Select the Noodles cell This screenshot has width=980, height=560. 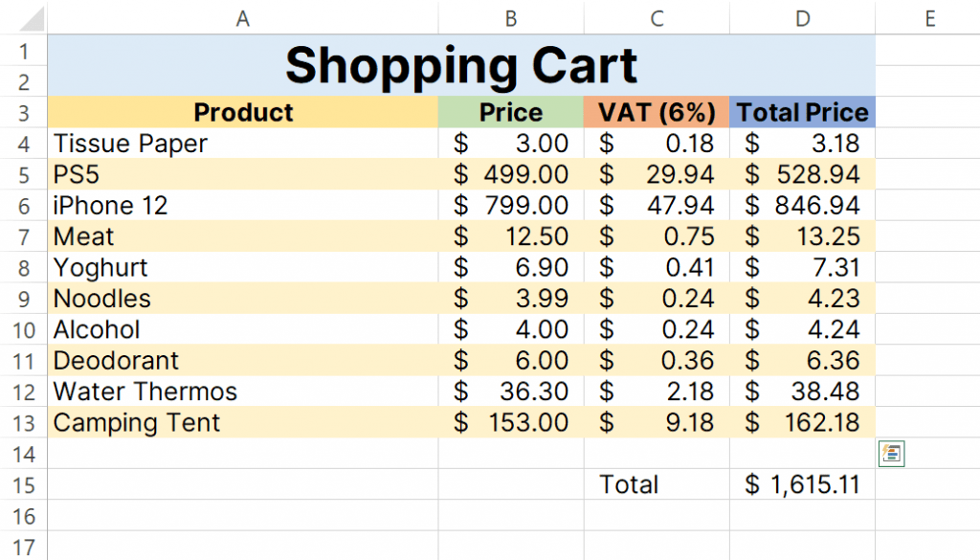243,298
